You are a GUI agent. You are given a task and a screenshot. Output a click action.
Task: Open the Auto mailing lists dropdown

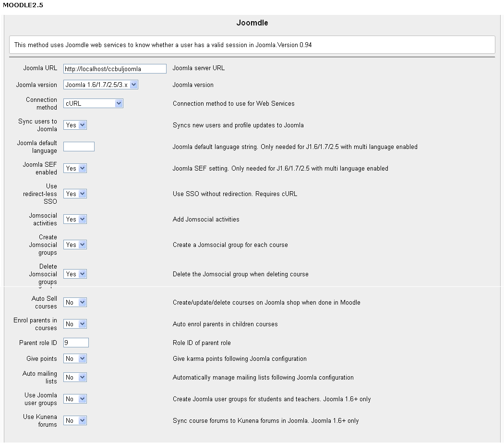tap(75, 377)
